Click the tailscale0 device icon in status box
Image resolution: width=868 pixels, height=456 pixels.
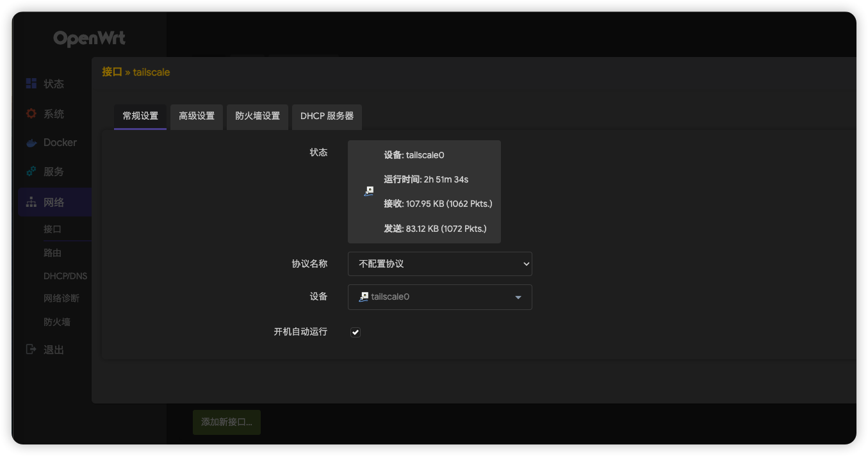pyautogui.click(x=368, y=191)
